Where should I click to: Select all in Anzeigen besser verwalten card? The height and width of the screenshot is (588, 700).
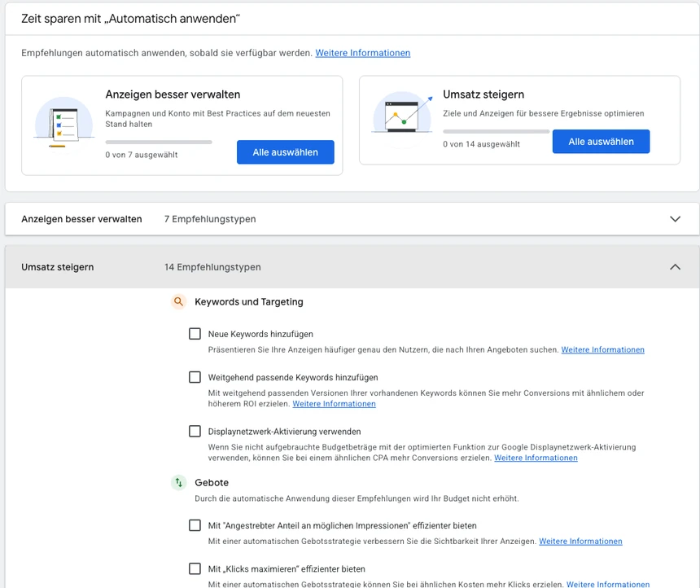click(285, 152)
